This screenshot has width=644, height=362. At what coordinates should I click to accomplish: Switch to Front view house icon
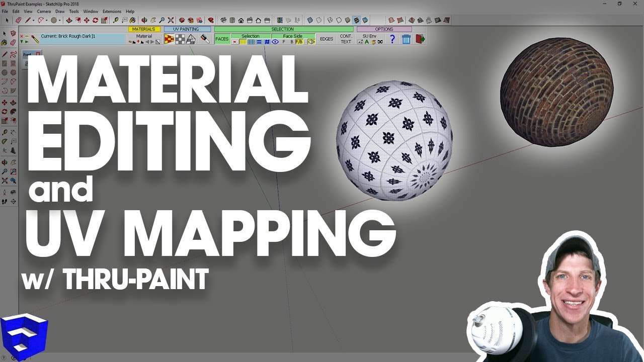point(240,20)
